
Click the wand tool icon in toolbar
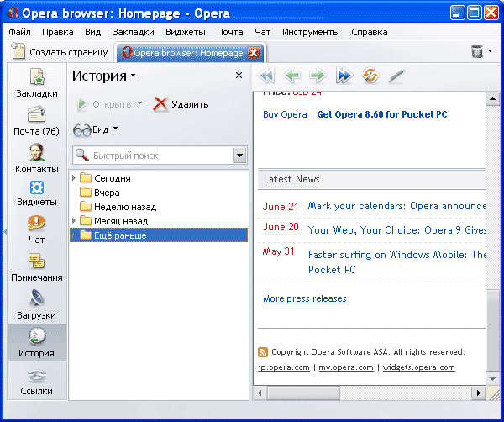[396, 76]
